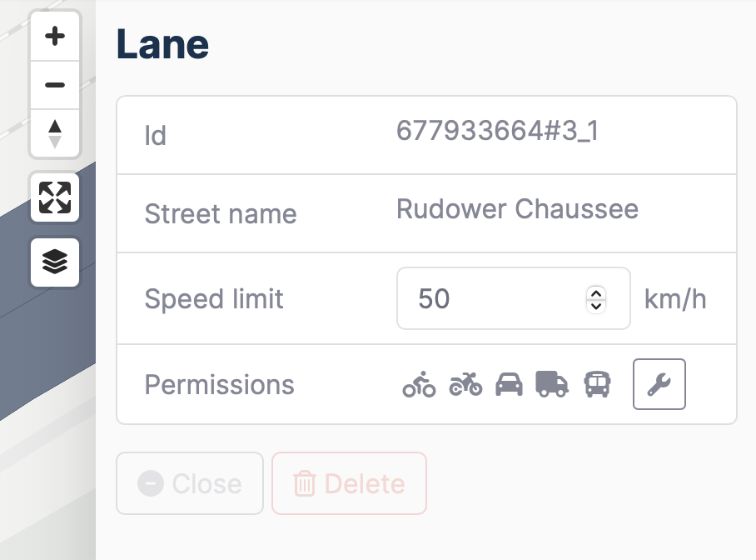Toggle fullscreen map view
This screenshot has height=560, width=756.
[55, 197]
